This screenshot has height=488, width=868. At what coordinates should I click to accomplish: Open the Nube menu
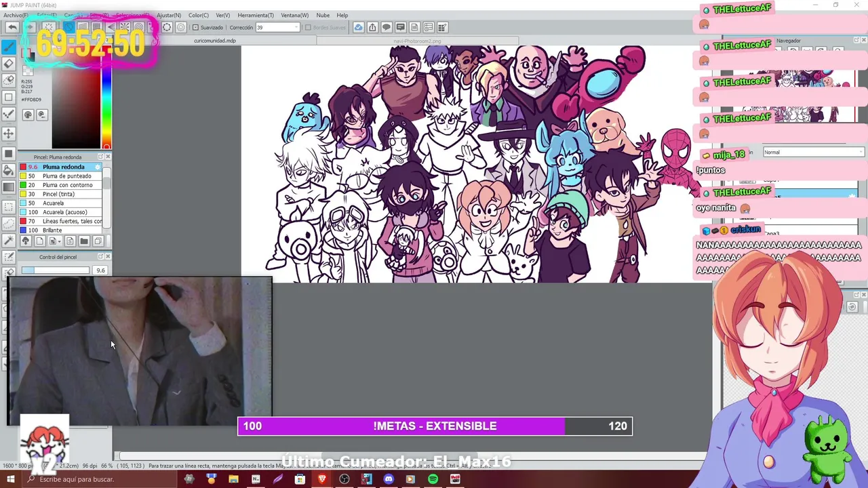(x=323, y=15)
